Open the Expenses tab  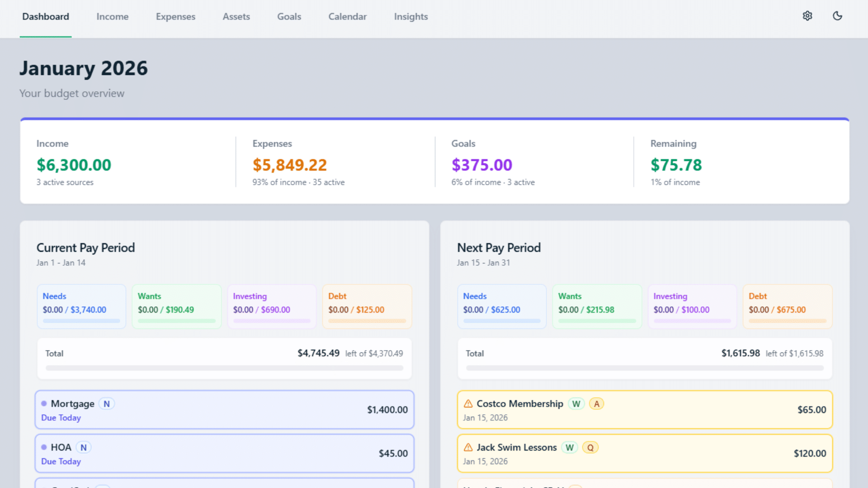(175, 16)
